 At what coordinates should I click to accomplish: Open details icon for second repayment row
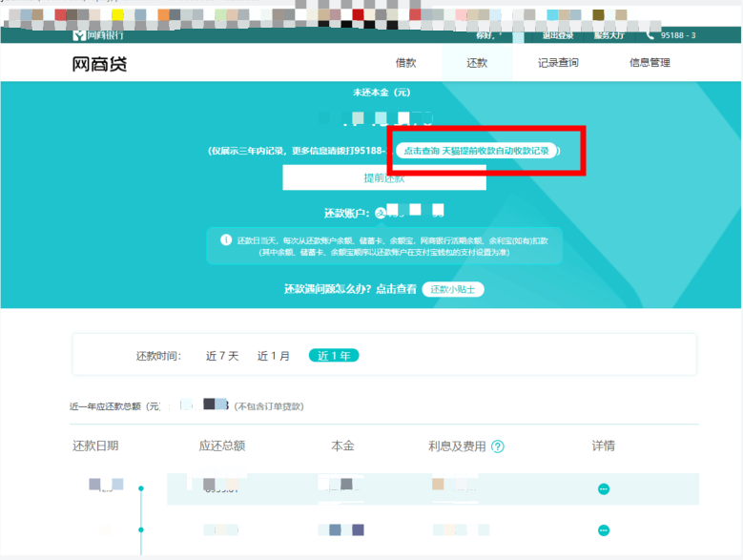coord(603,530)
